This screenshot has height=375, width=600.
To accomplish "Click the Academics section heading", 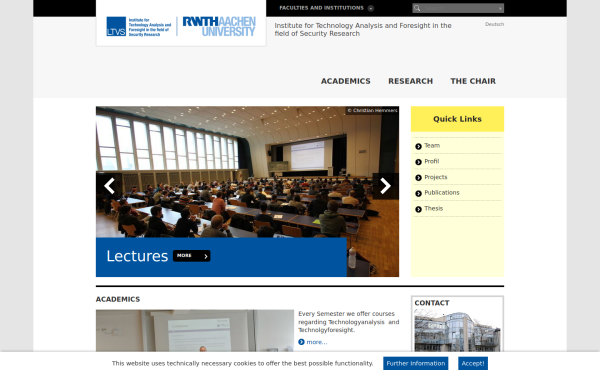I will (x=118, y=299).
